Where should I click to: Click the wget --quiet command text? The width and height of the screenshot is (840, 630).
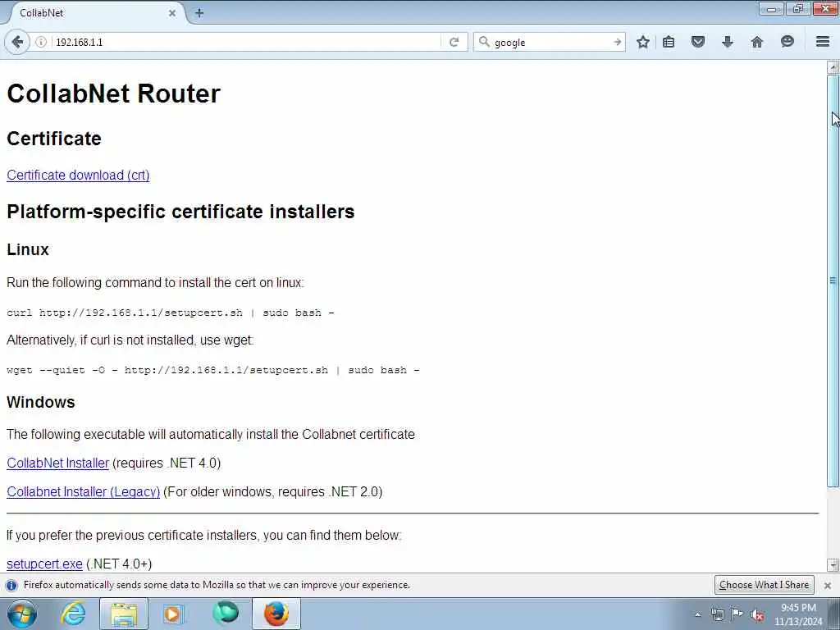(213, 370)
